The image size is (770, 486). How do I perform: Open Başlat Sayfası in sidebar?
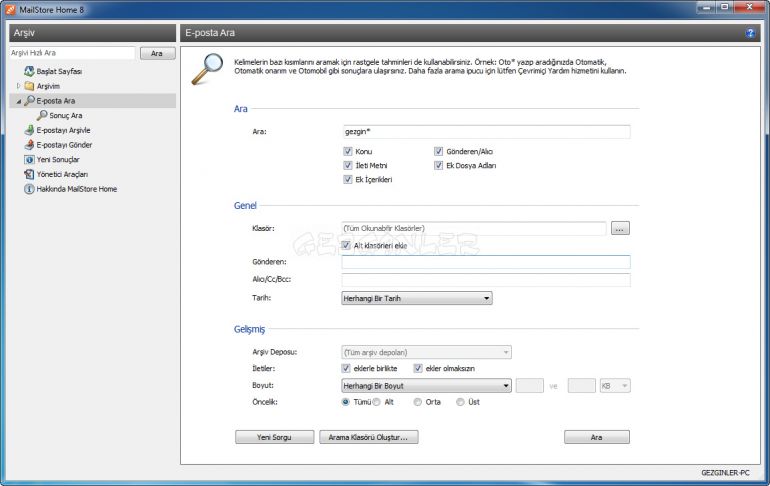59,71
